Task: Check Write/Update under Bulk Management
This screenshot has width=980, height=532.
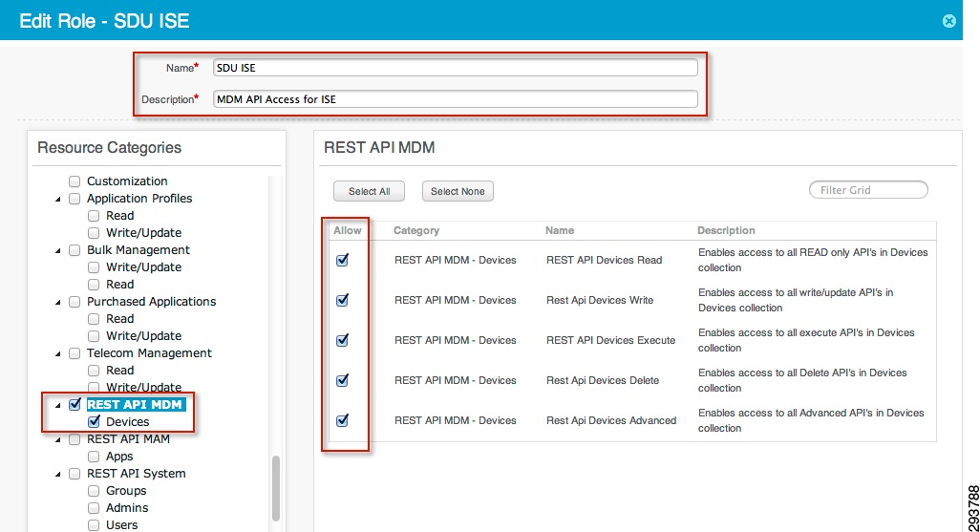Action: point(93,267)
